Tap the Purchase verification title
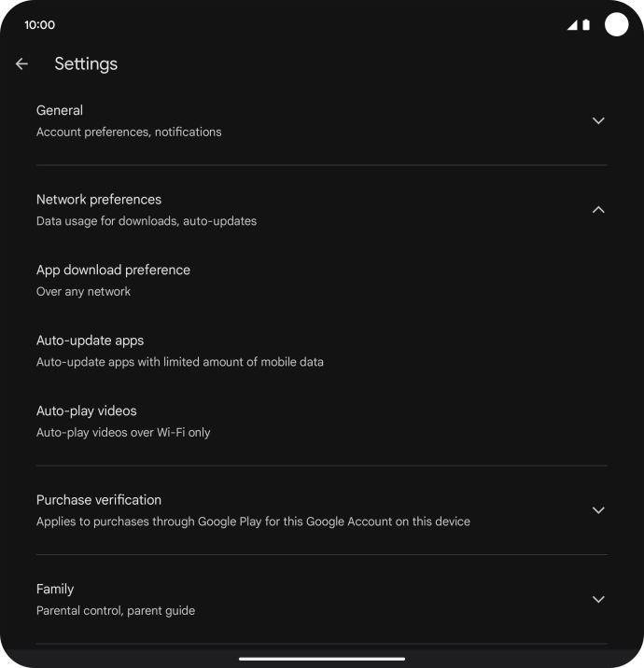The image size is (644, 668). [99, 500]
